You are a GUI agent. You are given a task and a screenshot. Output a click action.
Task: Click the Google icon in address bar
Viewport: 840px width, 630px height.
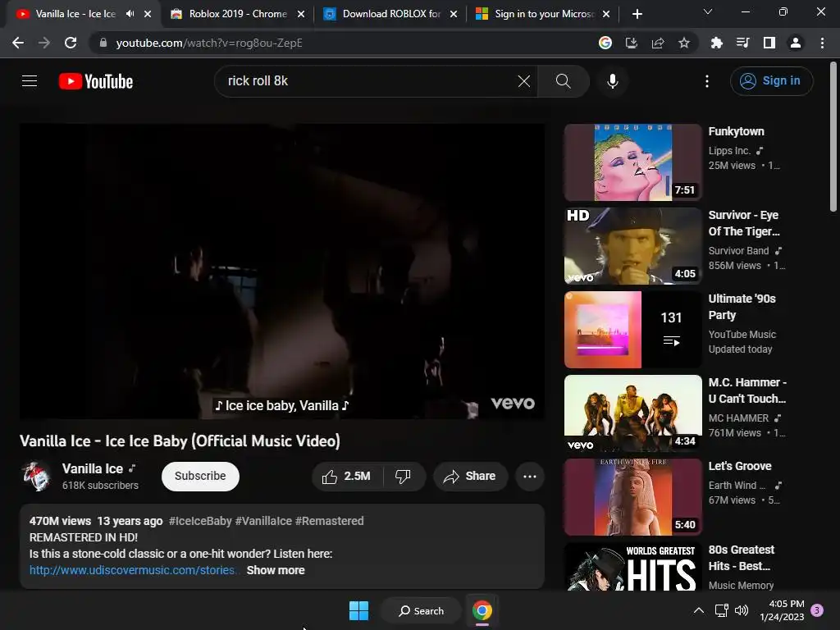pos(605,43)
